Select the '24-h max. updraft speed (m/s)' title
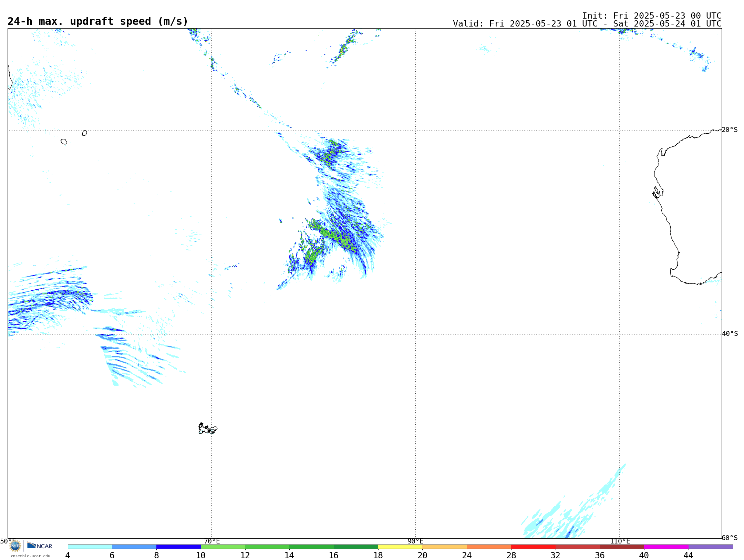744x560 pixels. coord(98,21)
